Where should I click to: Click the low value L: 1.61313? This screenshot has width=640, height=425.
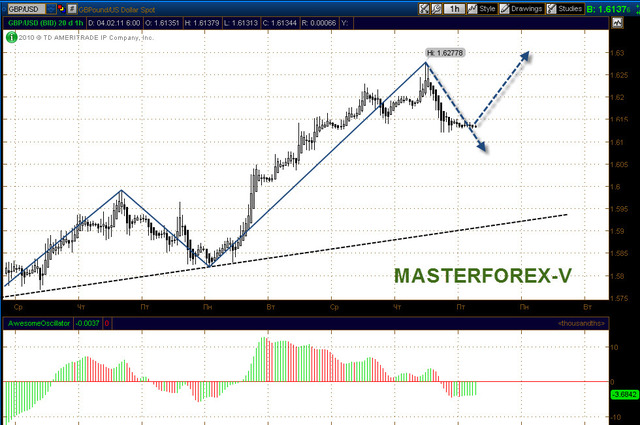point(240,23)
